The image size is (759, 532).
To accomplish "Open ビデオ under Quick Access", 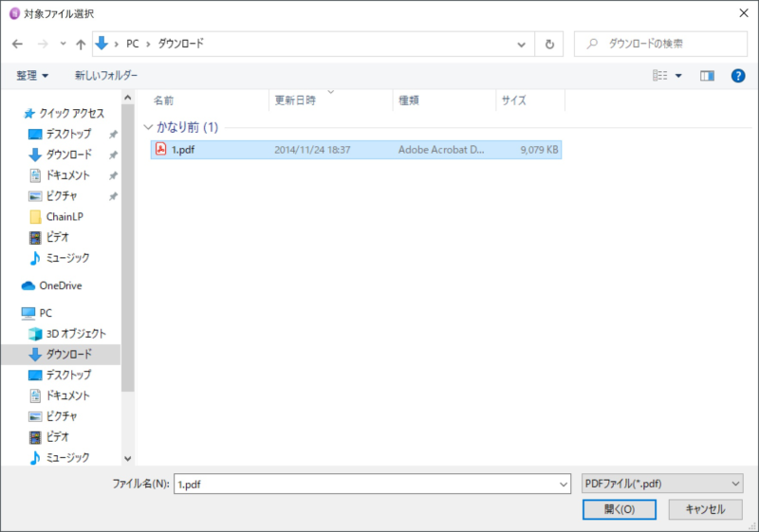I will 57,237.
